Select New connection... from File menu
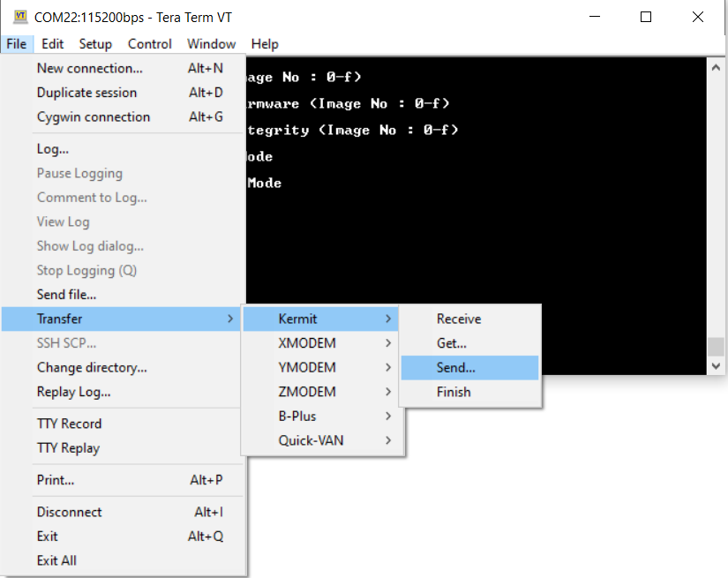This screenshot has height=578, width=728. (x=89, y=68)
